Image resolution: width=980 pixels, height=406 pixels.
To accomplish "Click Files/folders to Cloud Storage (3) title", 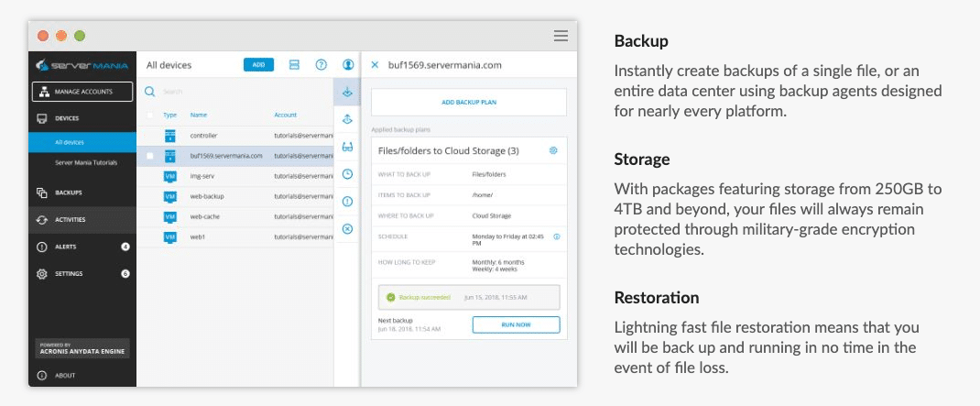I will [449, 151].
